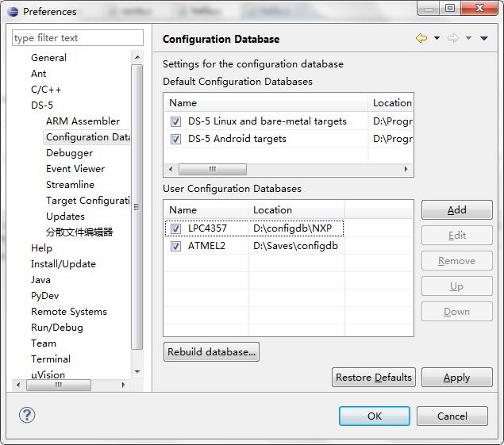This screenshot has height=445, width=504.
Task: Click the tree vertical scrollbar thumb
Action: click(x=137, y=207)
